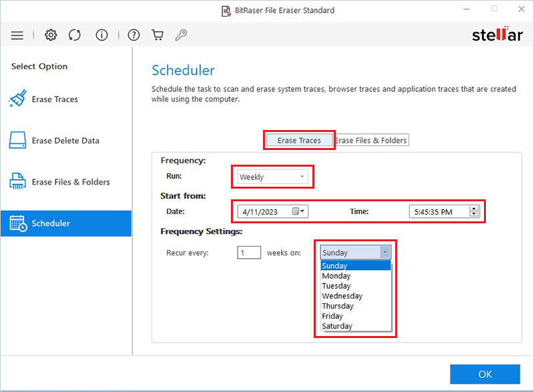The height and width of the screenshot is (392, 534).
Task: Click the 'Recur every:' label
Action: pos(188,253)
